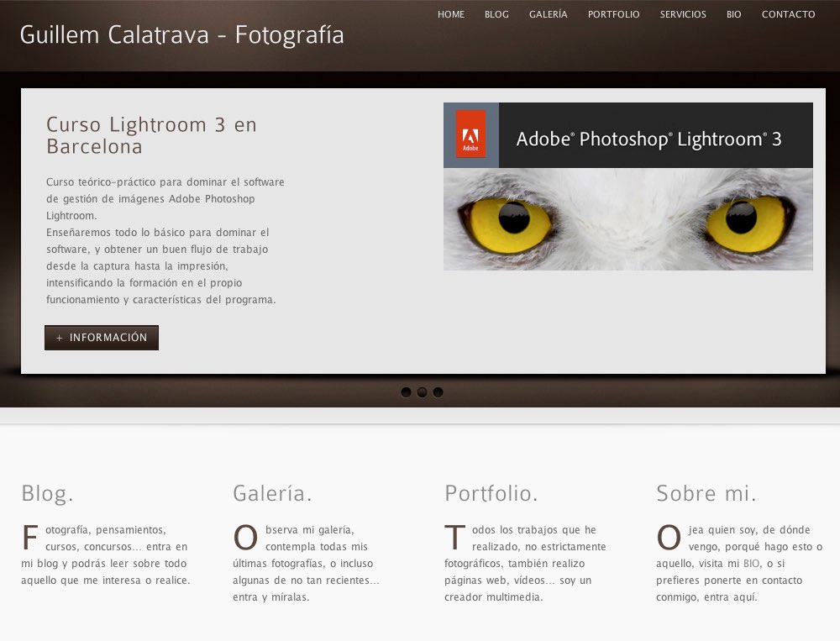Open the SERVICIOS menu item
The image size is (840, 641).
pyautogui.click(x=683, y=14)
